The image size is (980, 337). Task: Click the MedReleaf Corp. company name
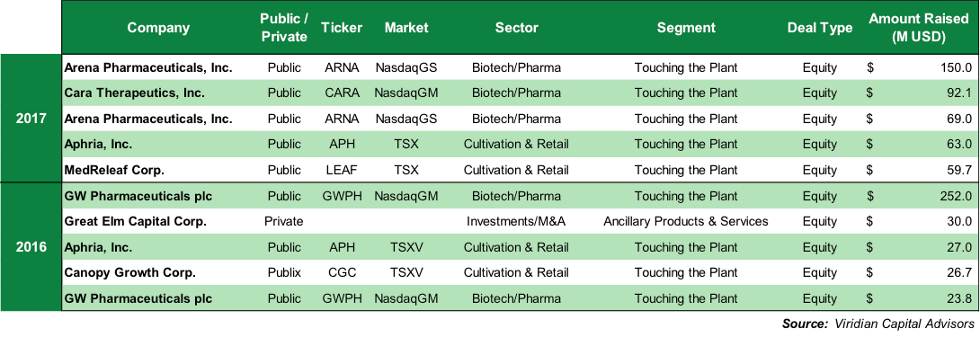(x=114, y=170)
